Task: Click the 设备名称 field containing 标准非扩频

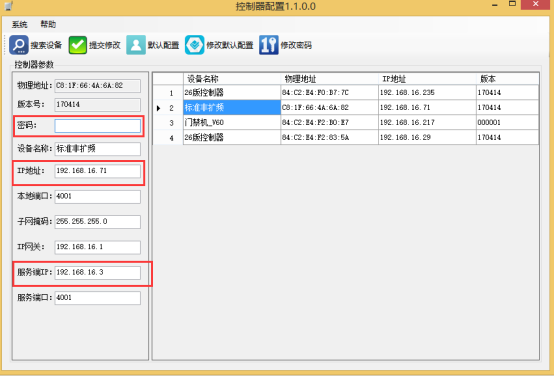Action: [x=98, y=149]
